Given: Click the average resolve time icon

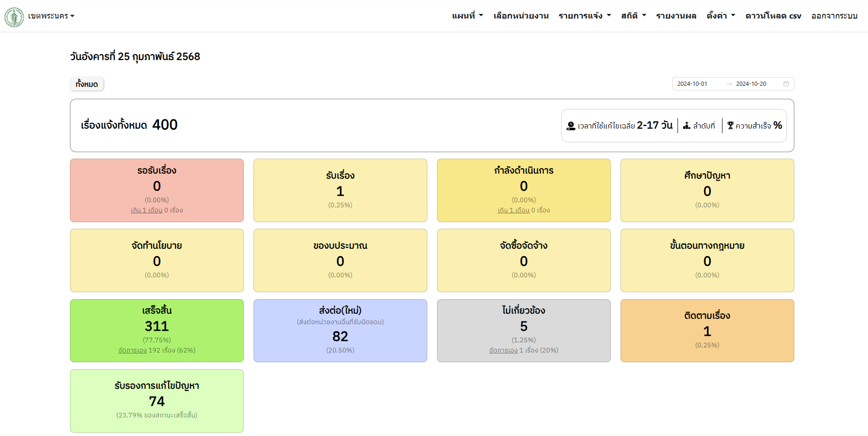Looking at the screenshot, I should click(571, 126).
